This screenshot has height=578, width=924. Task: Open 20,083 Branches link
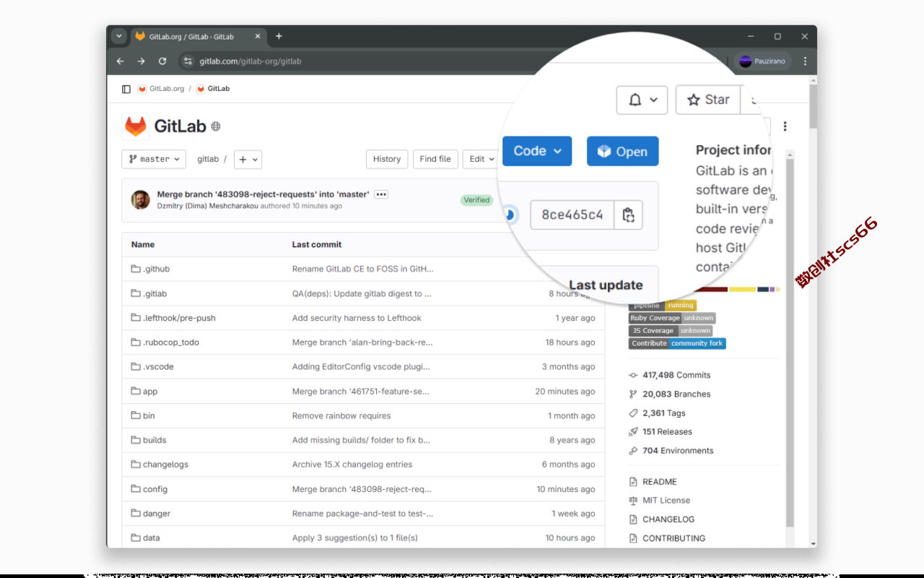[x=676, y=394]
